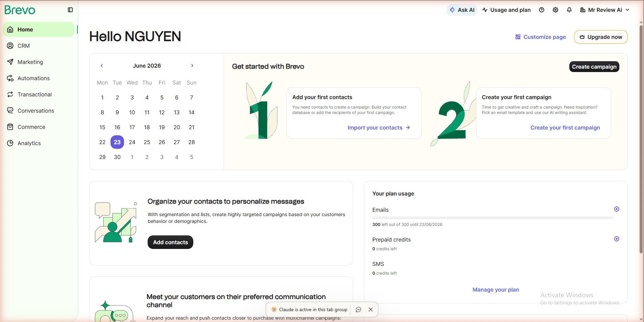Click the Upgrade now button
This screenshot has width=644, height=322.
pos(601,37)
